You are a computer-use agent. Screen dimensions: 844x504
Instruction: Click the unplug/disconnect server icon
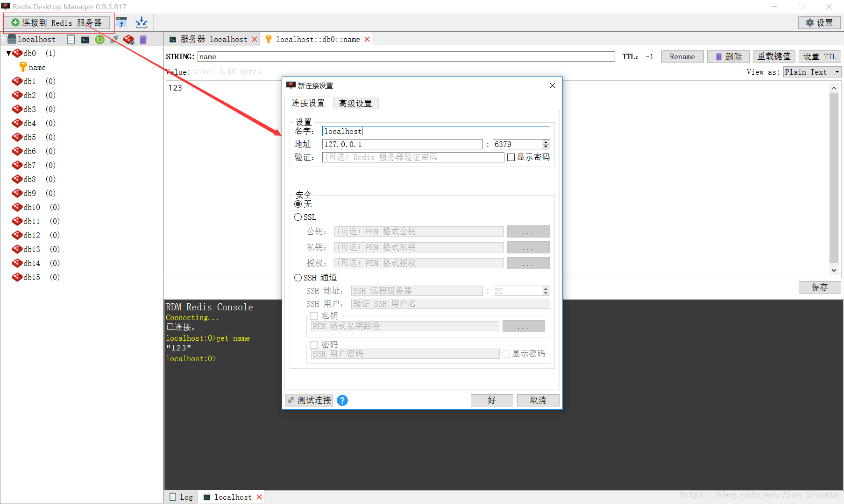click(114, 39)
